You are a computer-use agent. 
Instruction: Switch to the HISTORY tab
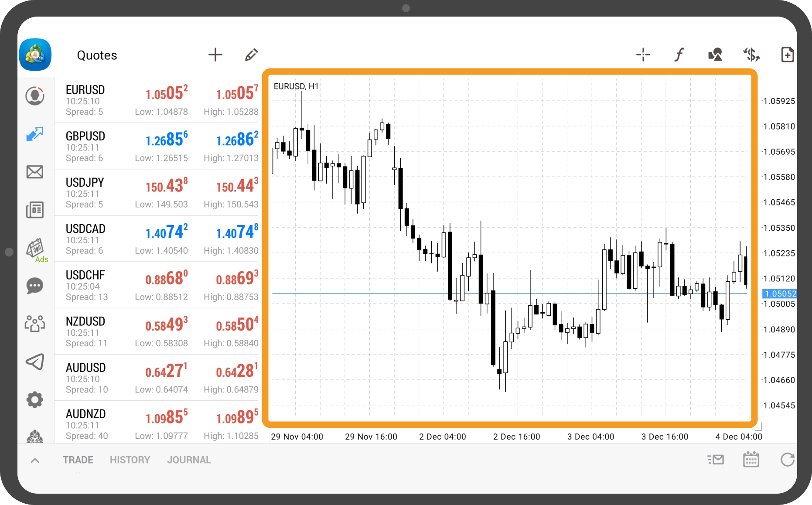(130, 460)
